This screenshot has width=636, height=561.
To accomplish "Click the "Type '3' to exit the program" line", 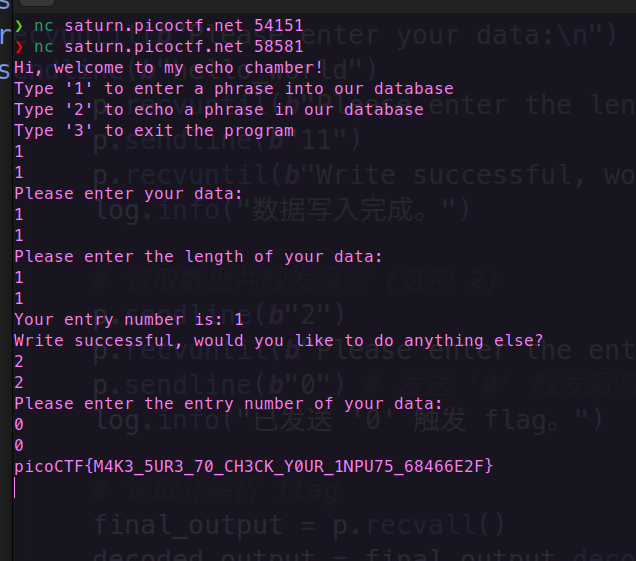I will [154, 131].
